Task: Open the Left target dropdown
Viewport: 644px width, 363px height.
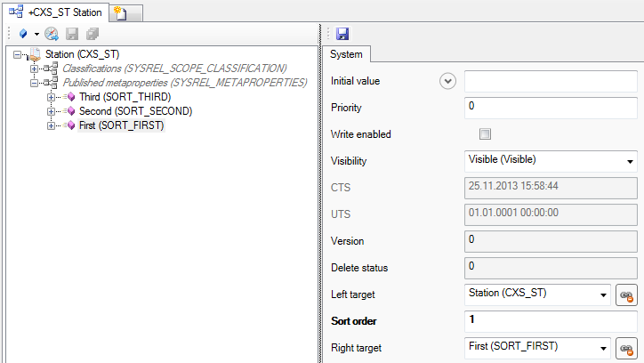Action: tap(603, 294)
